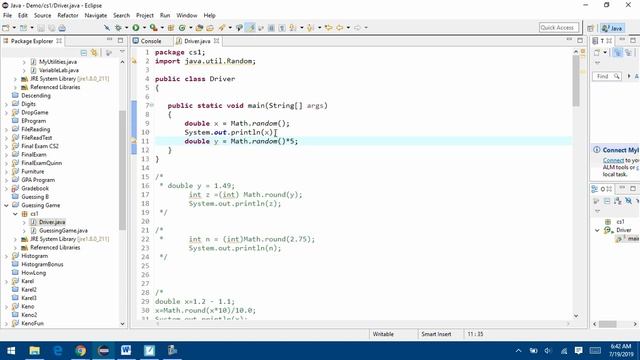Navigate Back with yellow left arrow

(x=339, y=28)
